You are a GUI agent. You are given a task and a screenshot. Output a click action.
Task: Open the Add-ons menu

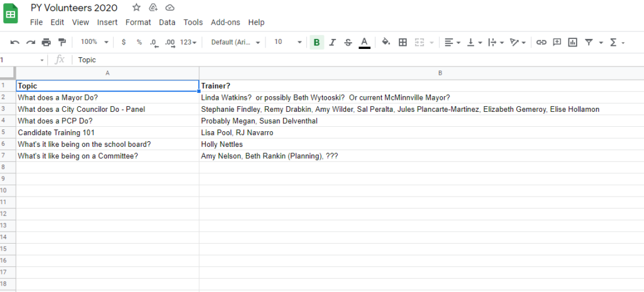(x=225, y=22)
